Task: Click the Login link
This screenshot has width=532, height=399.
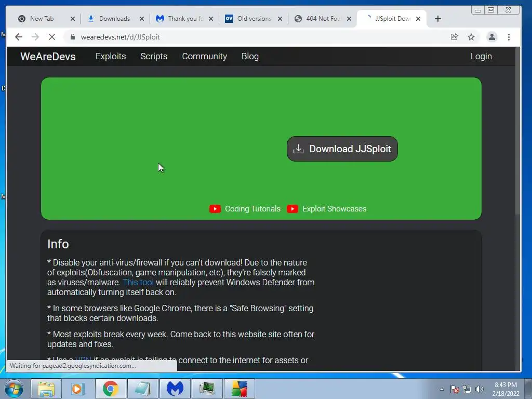Action: 481,56
